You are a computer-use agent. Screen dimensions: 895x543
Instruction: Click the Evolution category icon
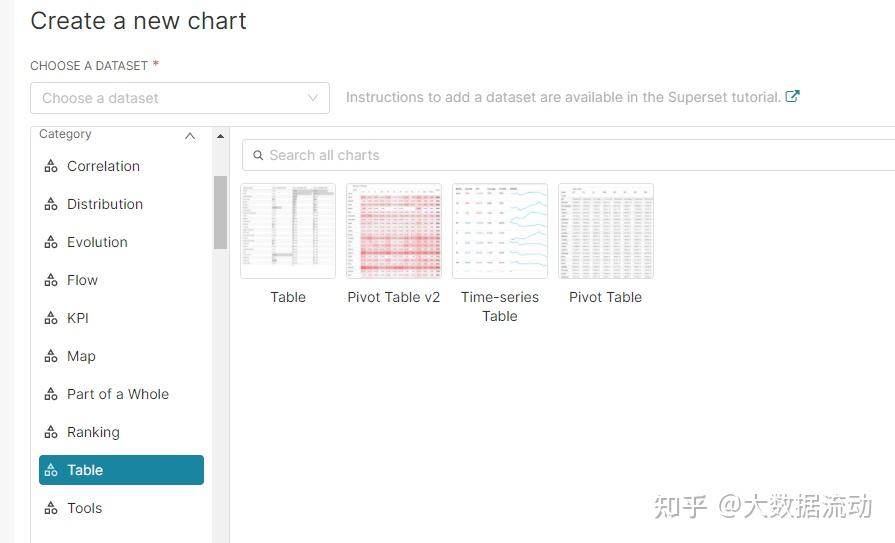tap(51, 243)
